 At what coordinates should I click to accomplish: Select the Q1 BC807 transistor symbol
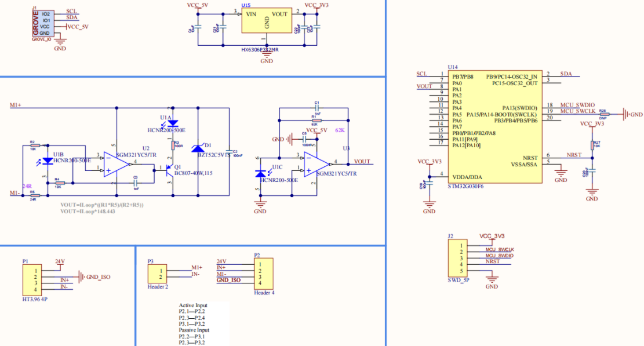(168, 169)
